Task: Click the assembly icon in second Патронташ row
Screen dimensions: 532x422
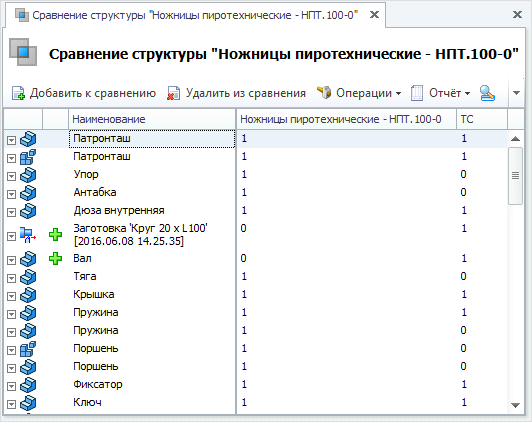Action: point(28,158)
